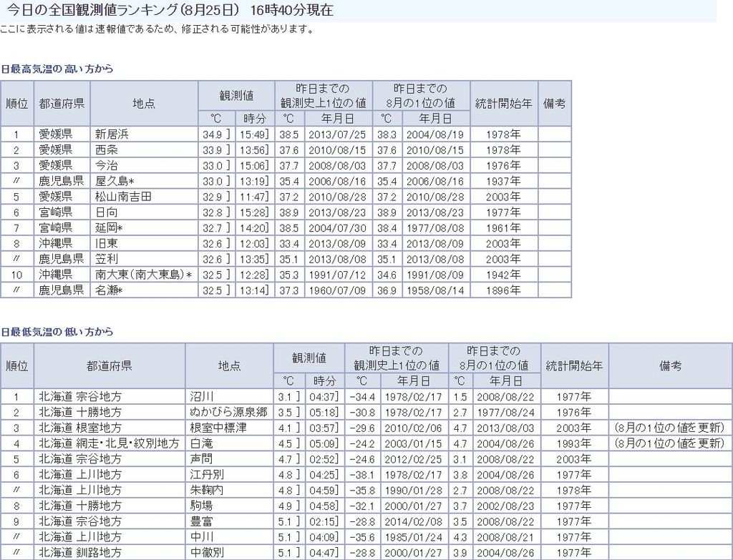Click the 屋久島* location entry
733x560 pixels.
coord(115,181)
